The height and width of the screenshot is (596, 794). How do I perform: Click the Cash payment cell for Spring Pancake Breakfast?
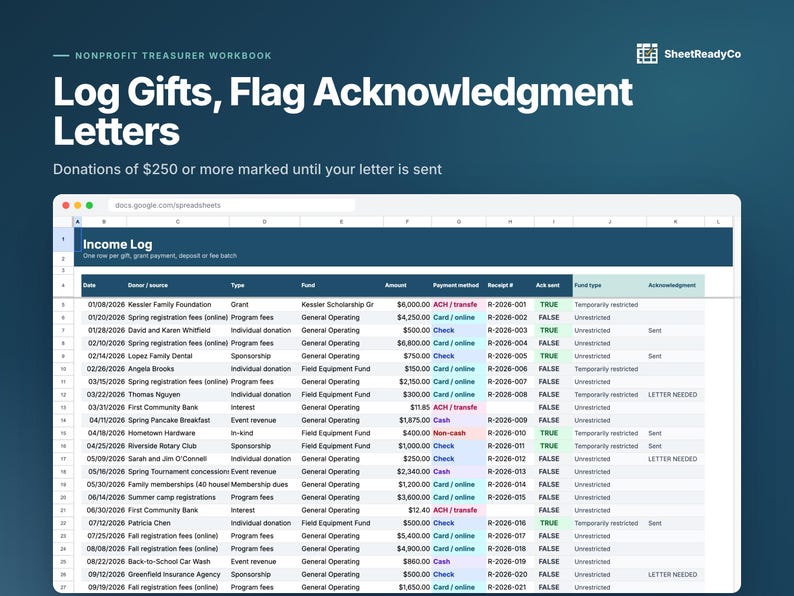point(458,420)
